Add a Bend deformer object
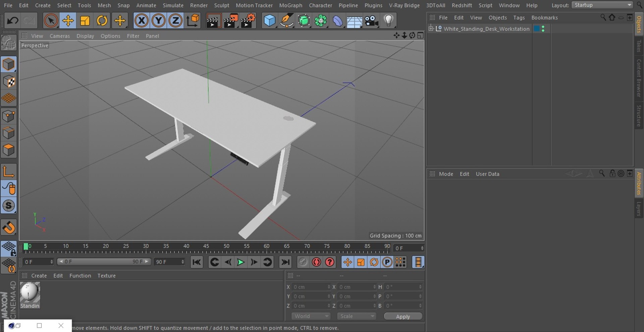The height and width of the screenshot is (332, 644). click(338, 21)
